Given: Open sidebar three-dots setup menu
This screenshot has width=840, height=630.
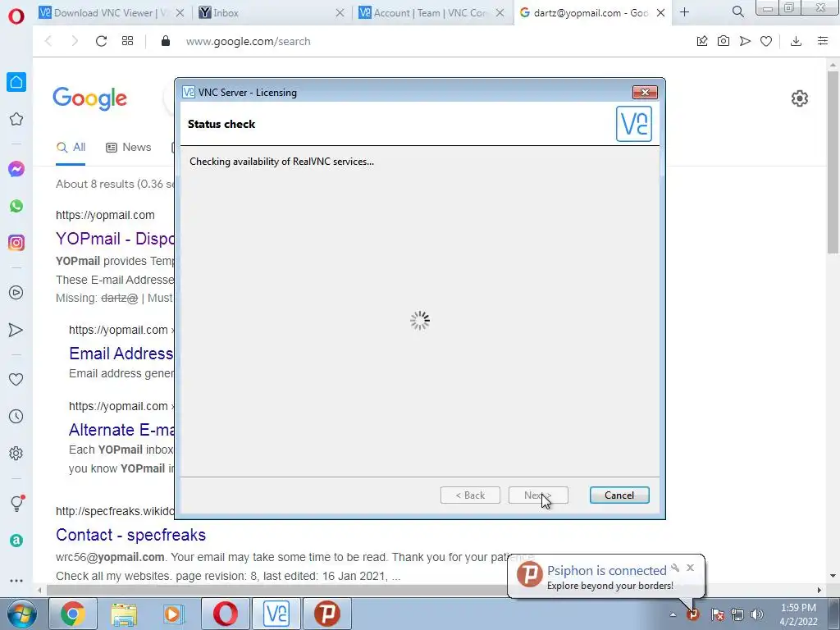Looking at the screenshot, I should (x=16, y=580).
